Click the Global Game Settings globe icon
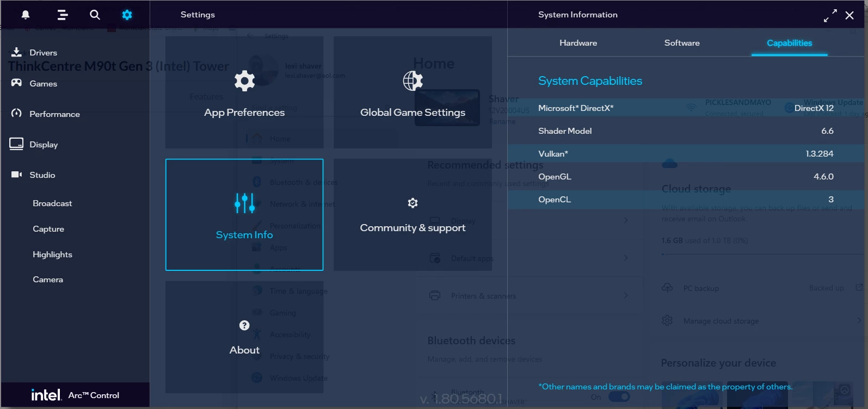This screenshot has height=409, width=868. coord(413,80)
